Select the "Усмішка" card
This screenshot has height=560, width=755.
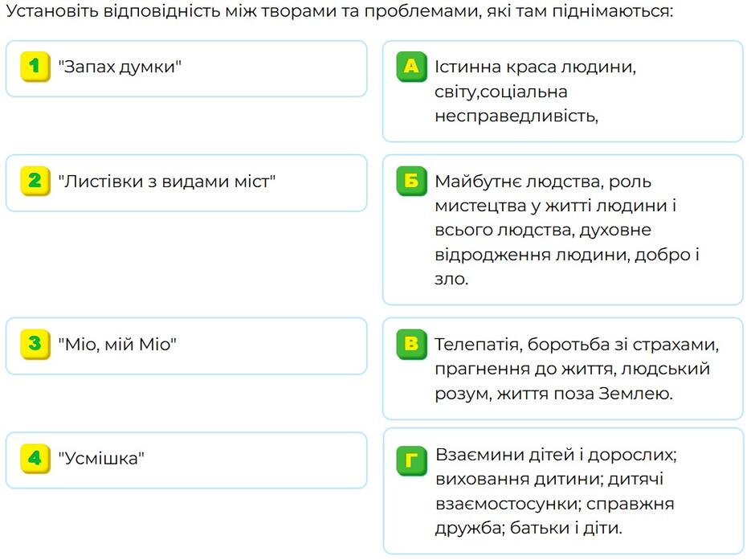(186, 460)
